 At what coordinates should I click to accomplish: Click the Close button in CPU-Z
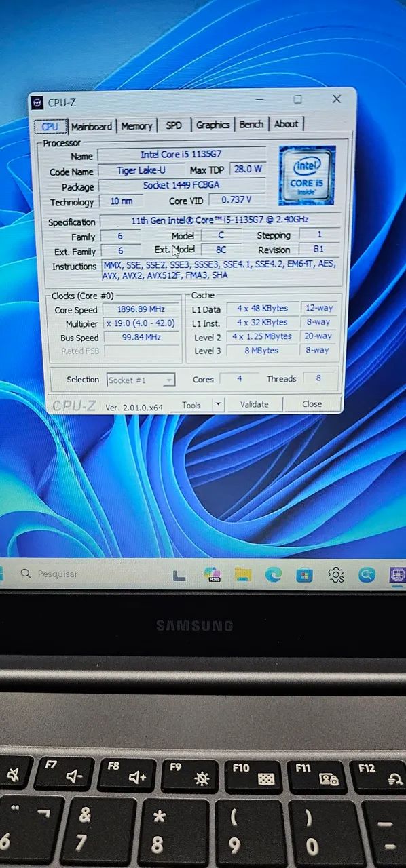312,403
